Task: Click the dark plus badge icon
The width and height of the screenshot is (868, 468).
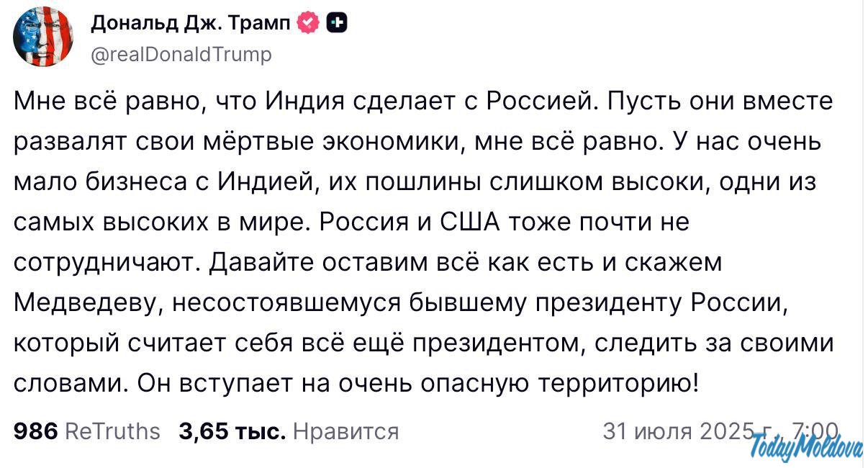Action: coord(337,24)
